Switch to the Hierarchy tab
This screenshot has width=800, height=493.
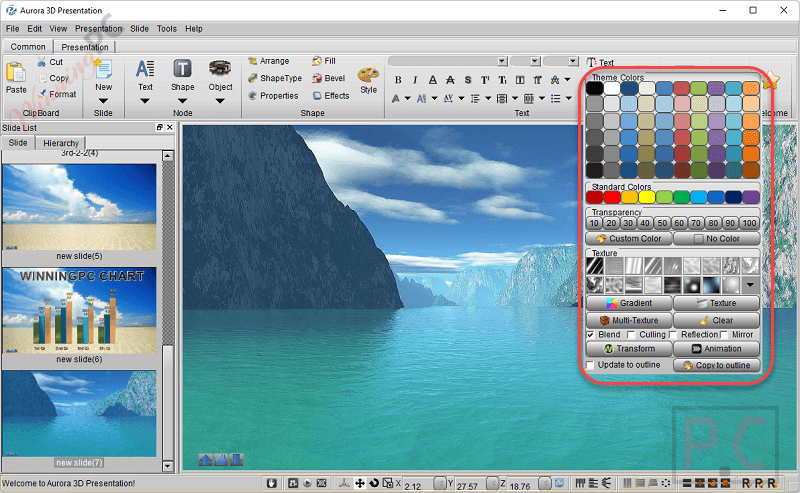tap(61, 143)
